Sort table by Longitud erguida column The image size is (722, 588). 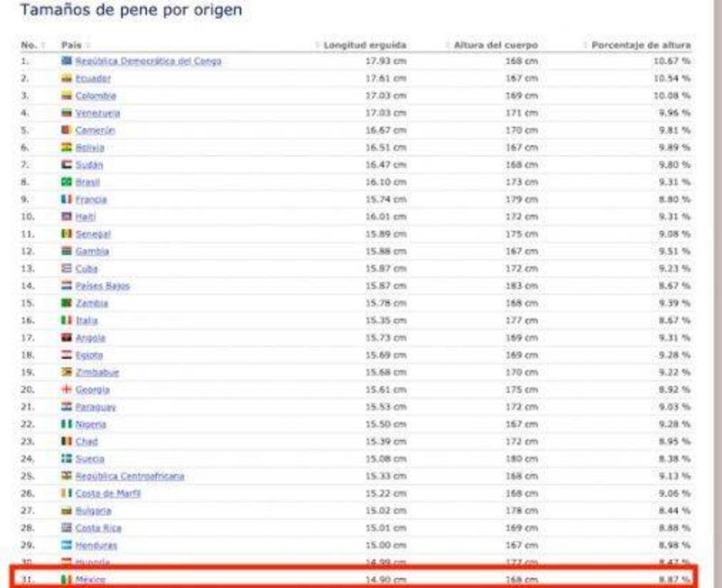click(x=365, y=44)
